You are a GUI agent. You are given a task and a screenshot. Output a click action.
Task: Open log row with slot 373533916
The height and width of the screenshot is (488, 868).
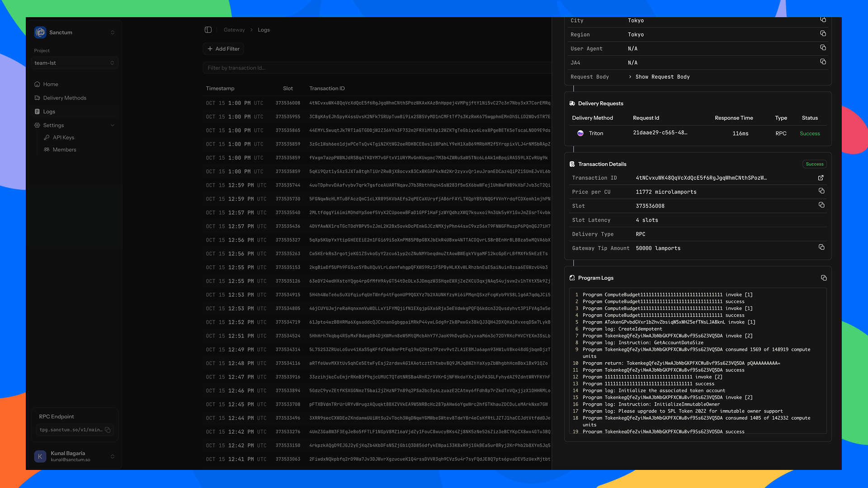coord(377,377)
